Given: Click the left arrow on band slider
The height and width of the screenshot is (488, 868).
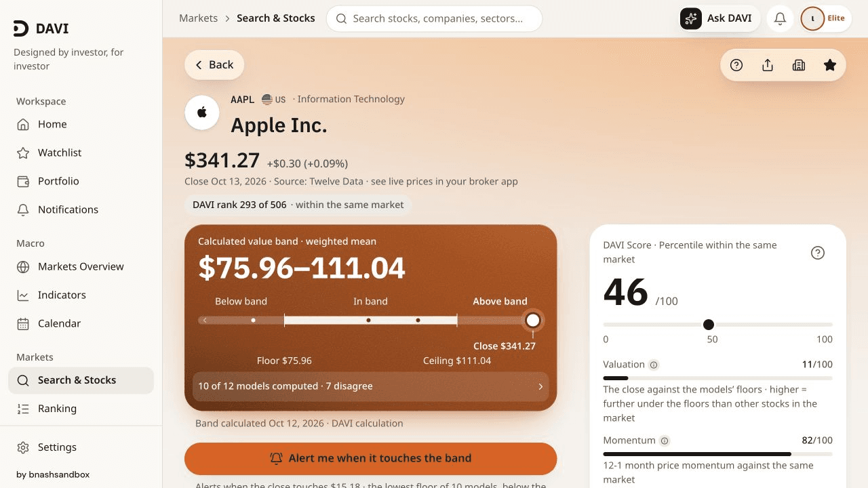Looking at the screenshot, I should (x=205, y=320).
